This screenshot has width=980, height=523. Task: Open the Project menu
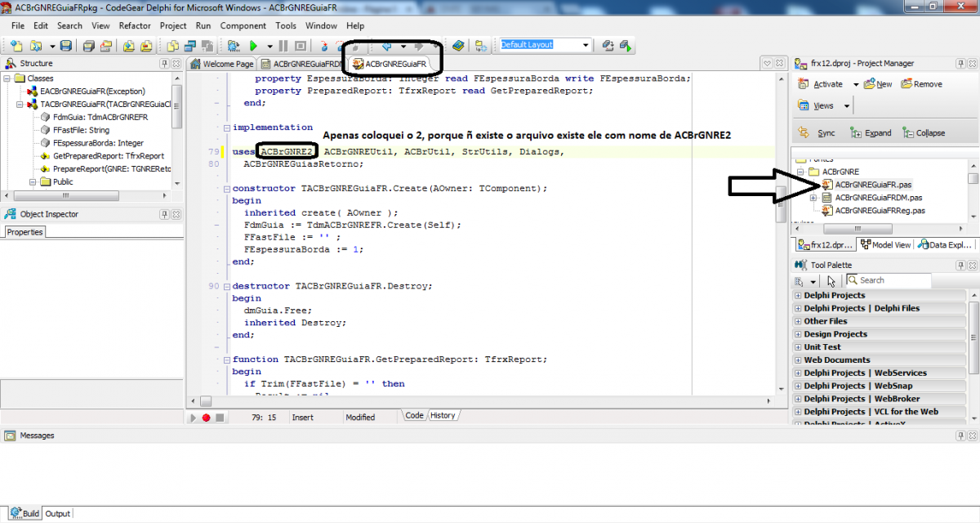pyautogui.click(x=173, y=25)
